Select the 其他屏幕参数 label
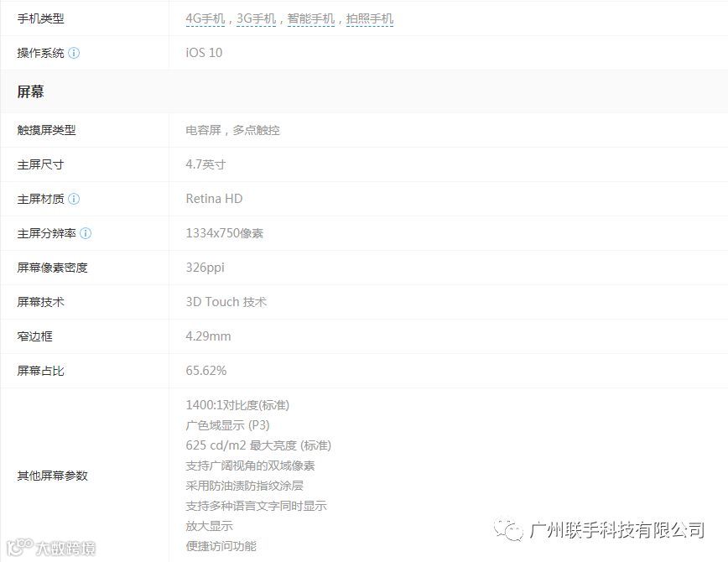The image size is (728, 562). pos(52,476)
